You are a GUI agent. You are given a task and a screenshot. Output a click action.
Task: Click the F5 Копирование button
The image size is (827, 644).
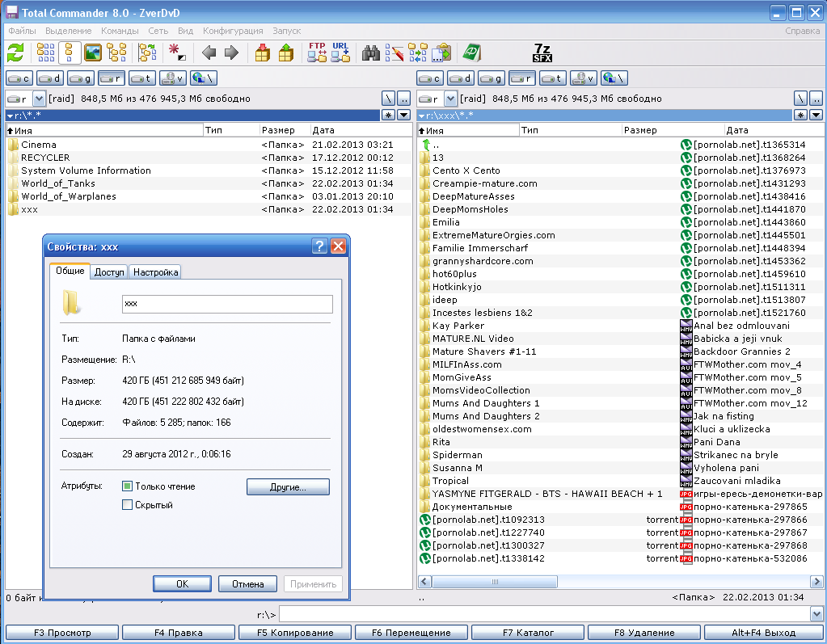[x=295, y=633]
